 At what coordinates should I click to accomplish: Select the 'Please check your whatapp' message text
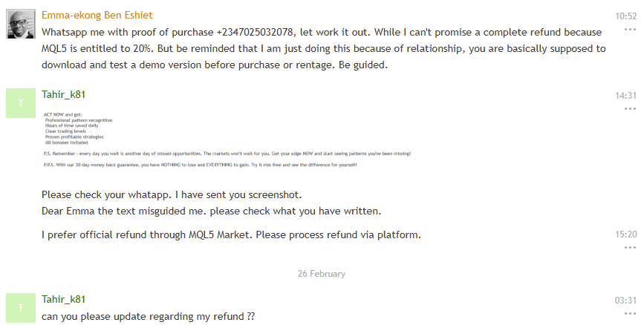point(172,194)
